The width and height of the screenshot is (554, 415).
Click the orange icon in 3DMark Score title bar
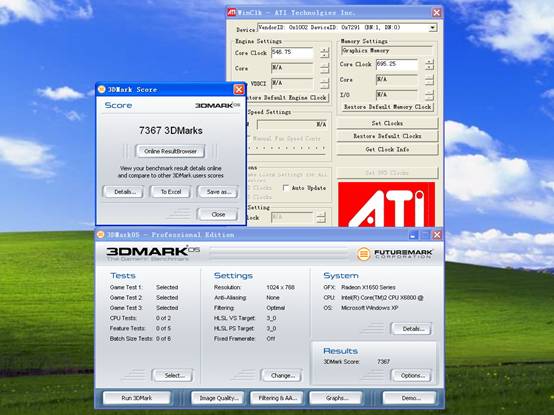(102, 89)
